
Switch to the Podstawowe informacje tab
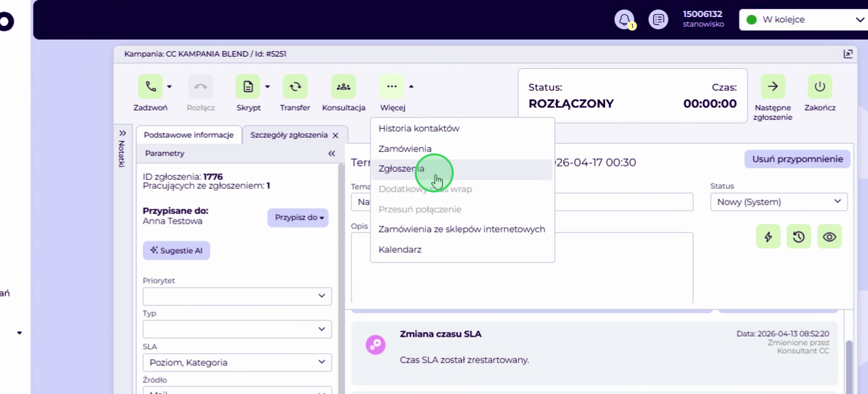click(x=189, y=135)
